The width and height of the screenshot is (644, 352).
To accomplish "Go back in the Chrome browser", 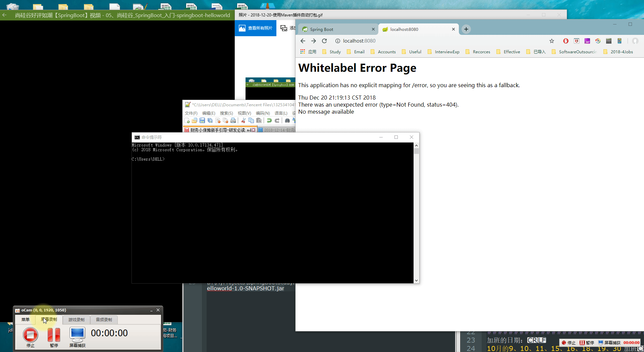I will point(303,41).
